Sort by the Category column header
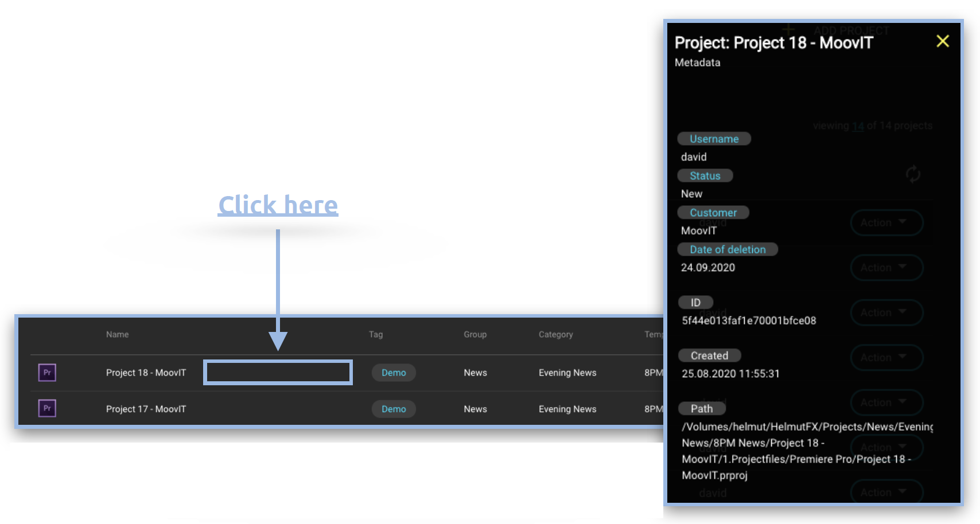Screen dimensions: 980x524 pos(555,334)
